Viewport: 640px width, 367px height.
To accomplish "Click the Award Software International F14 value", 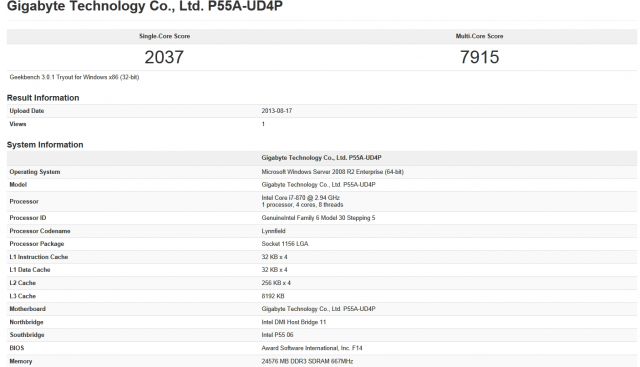I will click(312, 348).
